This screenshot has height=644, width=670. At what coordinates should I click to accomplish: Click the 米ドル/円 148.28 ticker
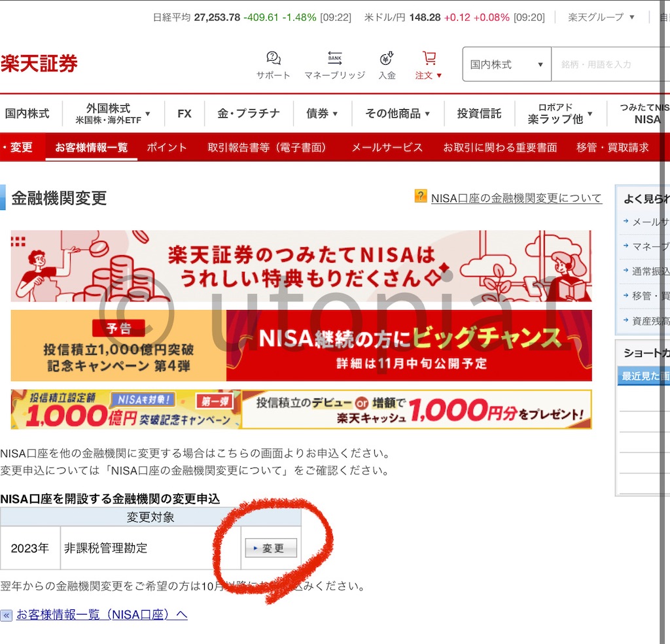[454, 18]
